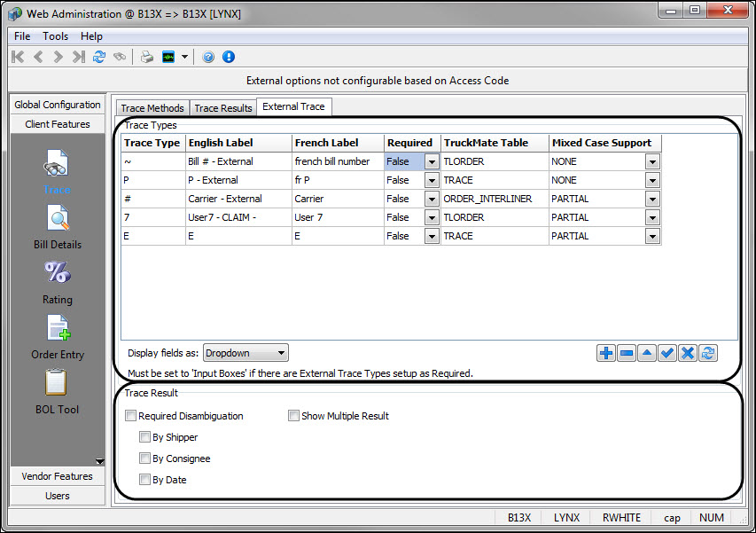Screen dimensions: 756x533
Task: Expand Mixed Case Support dropdown for Carrier row
Action: click(652, 200)
